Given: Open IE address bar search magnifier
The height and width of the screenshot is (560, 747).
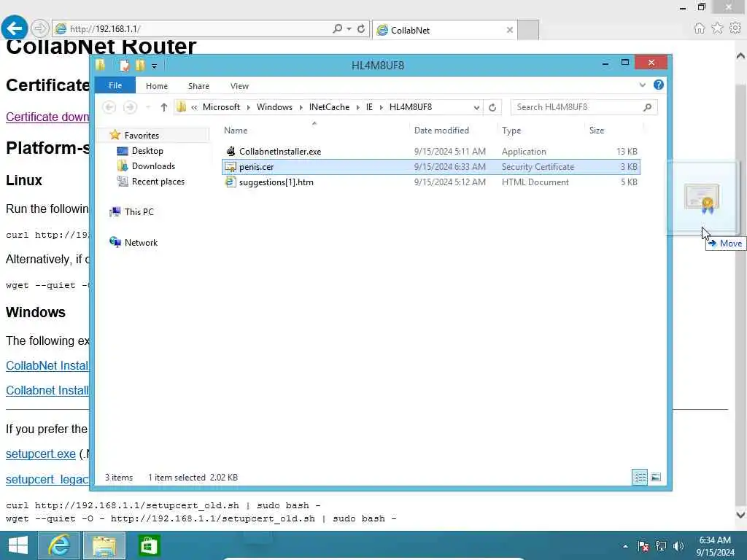Looking at the screenshot, I should click(337, 29).
